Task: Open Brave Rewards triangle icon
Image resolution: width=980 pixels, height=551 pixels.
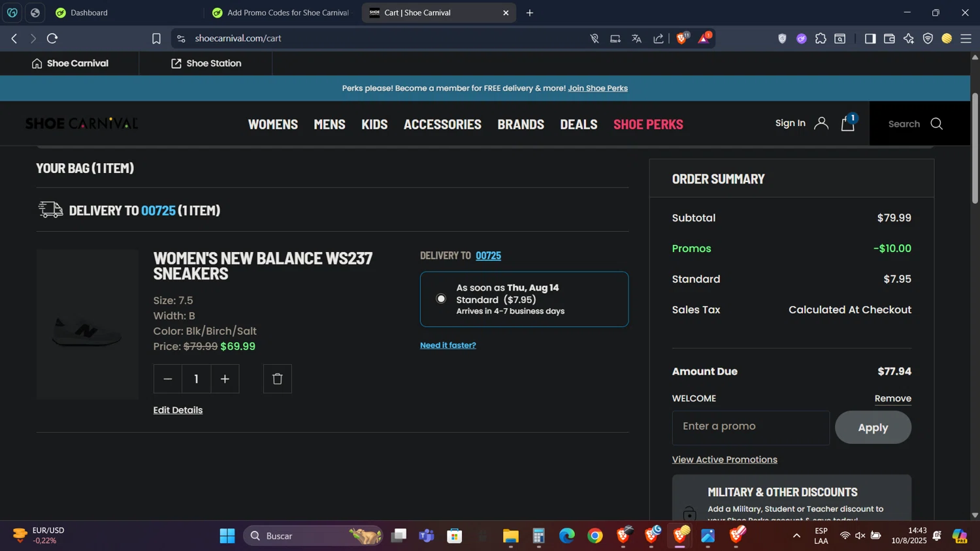Action: pos(704,39)
